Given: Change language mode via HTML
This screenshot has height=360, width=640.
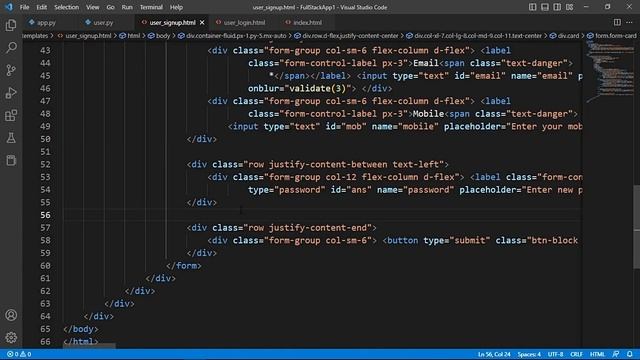Looking at the screenshot, I should pos(597,354).
